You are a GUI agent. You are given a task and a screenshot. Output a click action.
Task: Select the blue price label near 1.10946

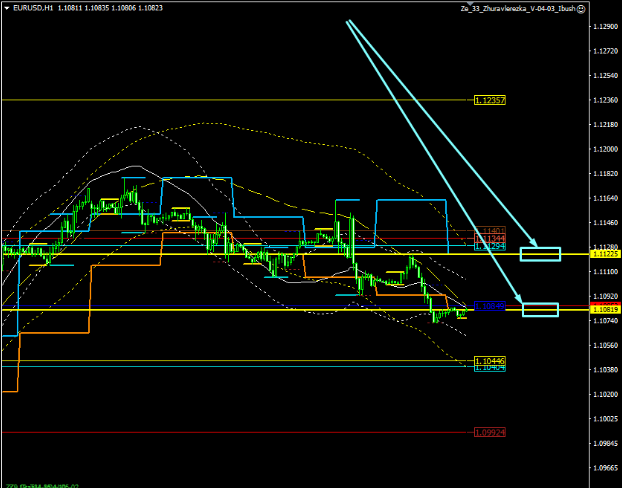pos(487,305)
